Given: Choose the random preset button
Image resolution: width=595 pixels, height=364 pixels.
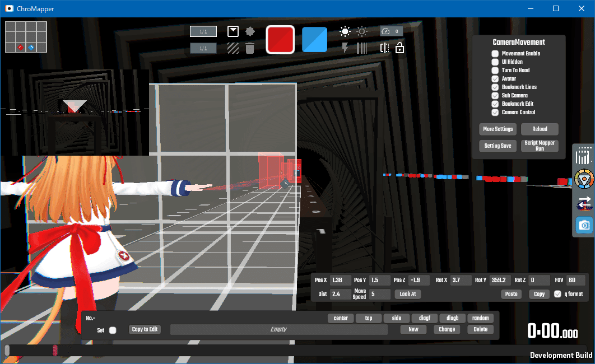Looking at the screenshot, I should [x=480, y=318].
